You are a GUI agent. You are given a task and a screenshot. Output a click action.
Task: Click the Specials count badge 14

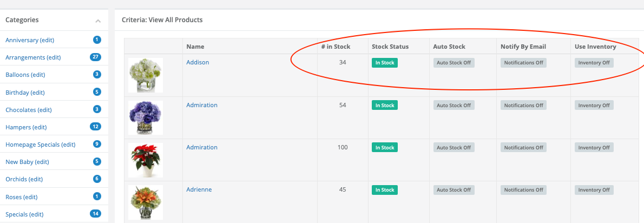coord(95,214)
